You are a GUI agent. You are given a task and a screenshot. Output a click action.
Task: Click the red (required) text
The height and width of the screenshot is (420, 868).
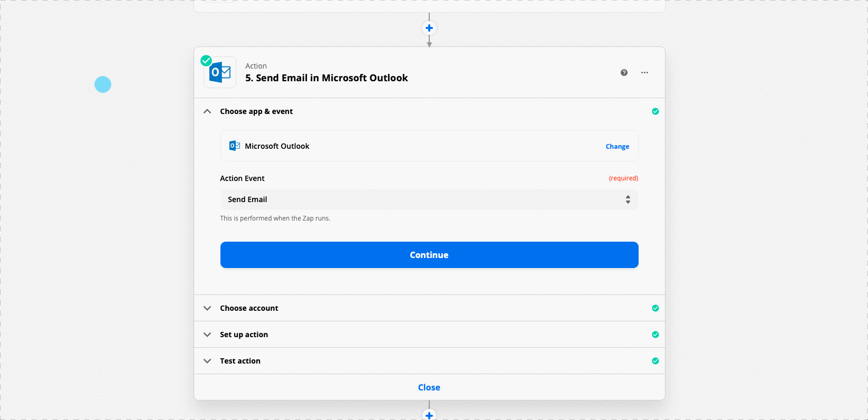623,178
